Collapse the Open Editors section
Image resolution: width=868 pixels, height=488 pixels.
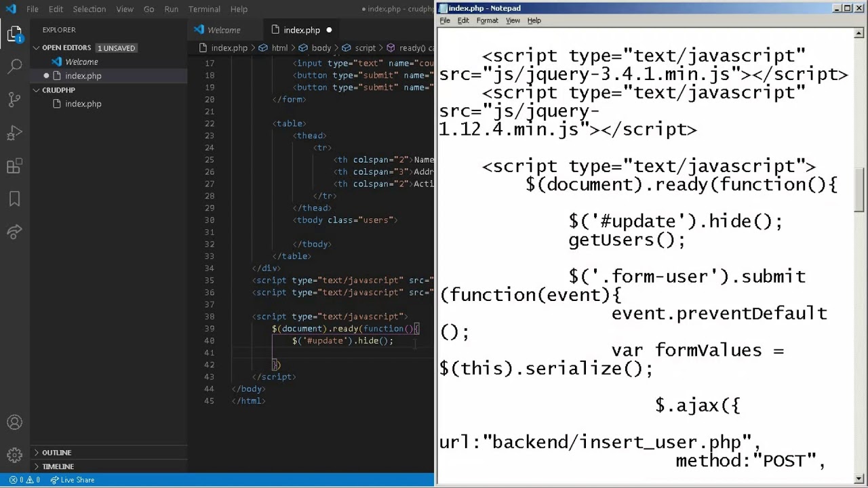pyautogui.click(x=66, y=47)
